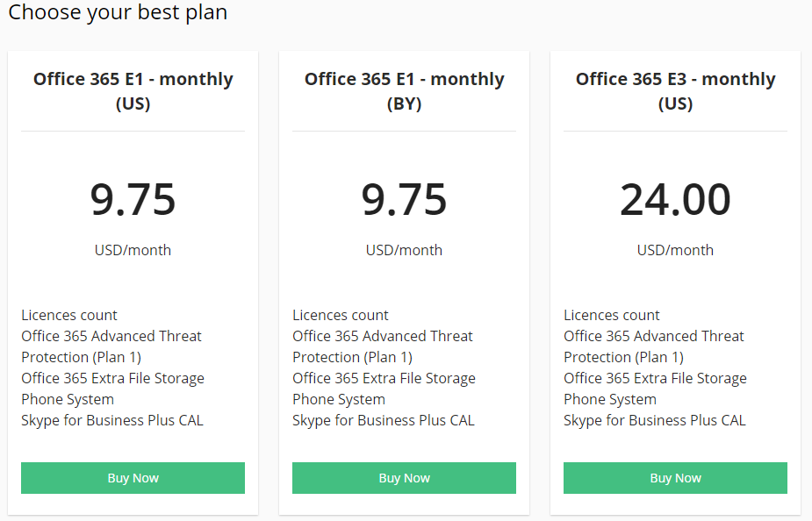
Task: Open the Office 365 E3 monthly (US) title
Action: [675, 91]
